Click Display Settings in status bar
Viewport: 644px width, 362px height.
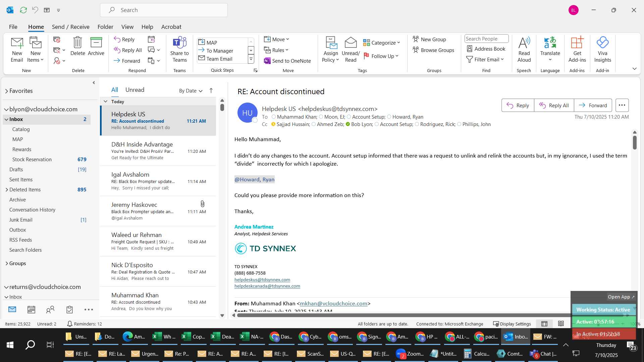pos(512,324)
